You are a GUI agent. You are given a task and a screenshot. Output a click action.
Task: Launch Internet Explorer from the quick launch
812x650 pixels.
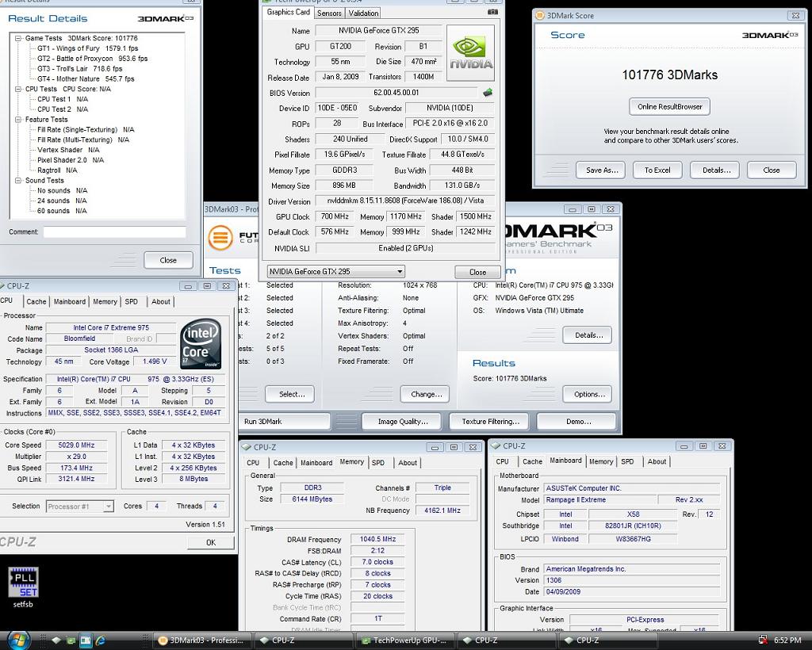tap(99, 640)
